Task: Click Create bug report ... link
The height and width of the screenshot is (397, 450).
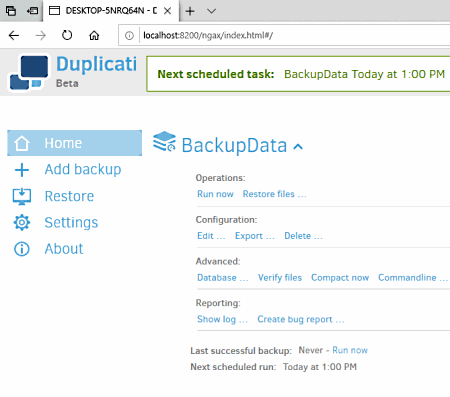Action: click(x=301, y=319)
